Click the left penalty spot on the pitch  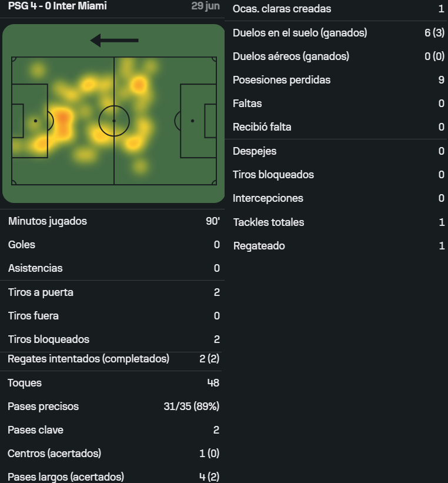[35, 121]
